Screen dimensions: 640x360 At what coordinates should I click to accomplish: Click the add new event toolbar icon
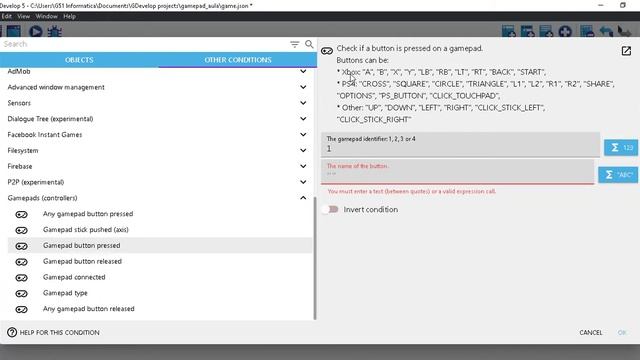(509, 31)
